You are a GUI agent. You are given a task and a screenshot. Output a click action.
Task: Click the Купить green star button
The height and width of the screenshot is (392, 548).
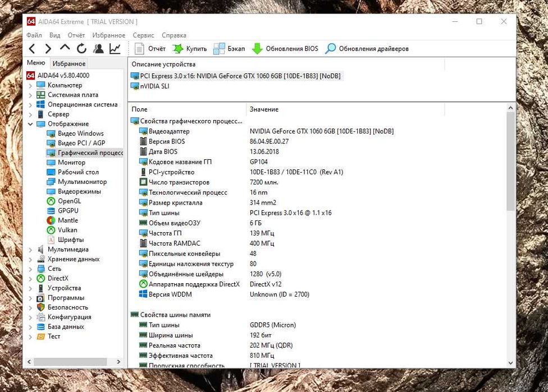pos(189,49)
